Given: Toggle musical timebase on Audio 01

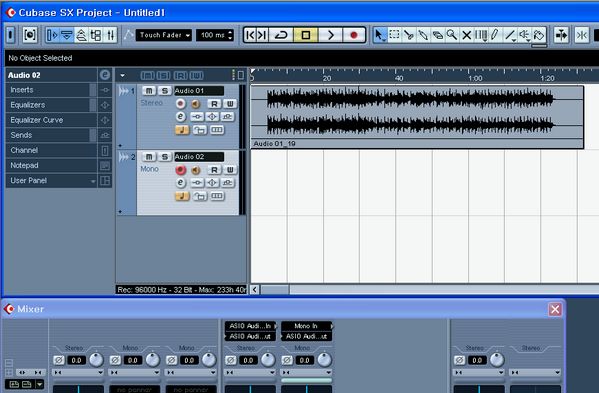Looking at the screenshot, I should [182, 130].
